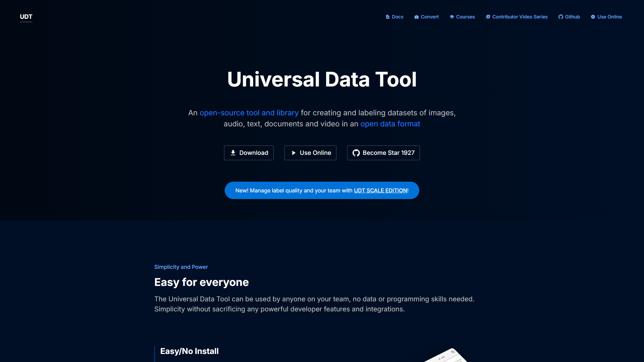Scroll down to Easy No Install section
Image resolution: width=644 pixels, height=362 pixels.
tap(189, 351)
